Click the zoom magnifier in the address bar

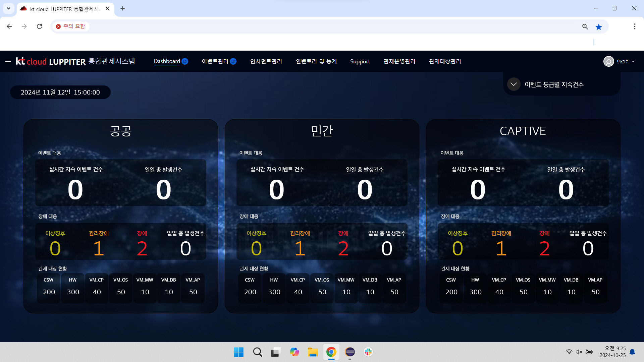(x=585, y=27)
